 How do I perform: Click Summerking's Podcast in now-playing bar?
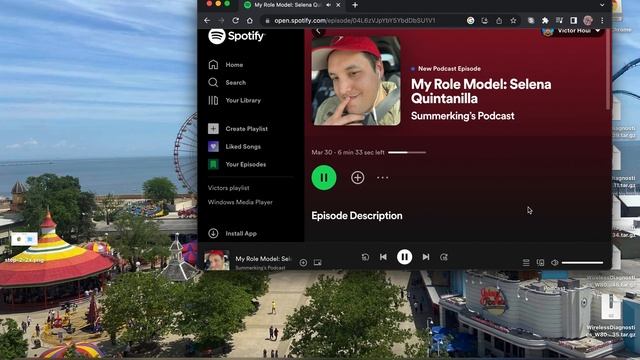pyautogui.click(x=260, y=268)
